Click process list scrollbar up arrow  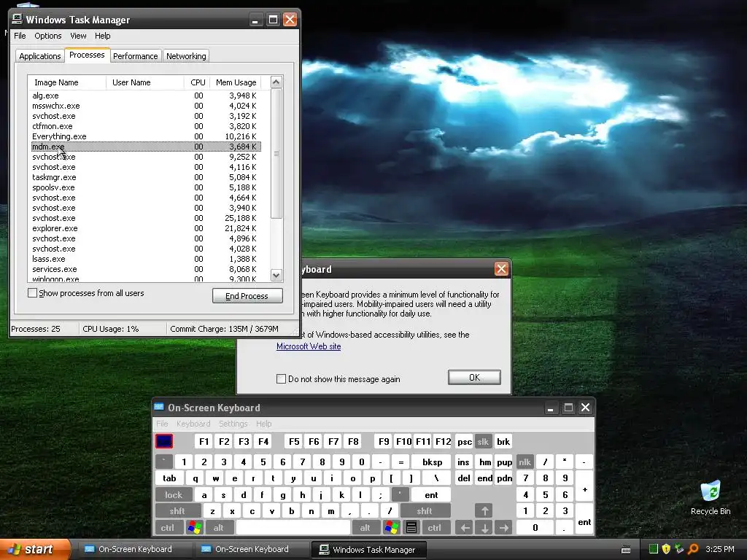[276, 82]
